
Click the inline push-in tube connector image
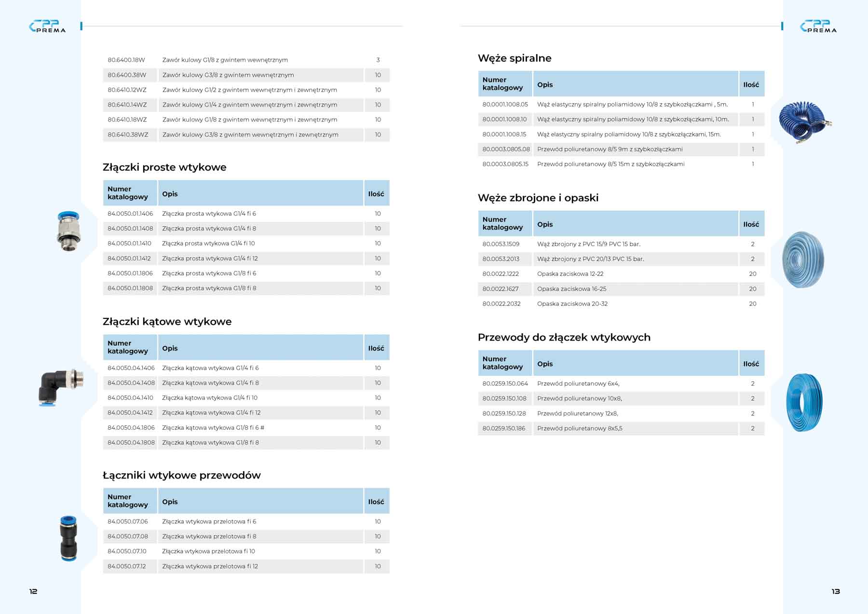(x=68, y=538)
